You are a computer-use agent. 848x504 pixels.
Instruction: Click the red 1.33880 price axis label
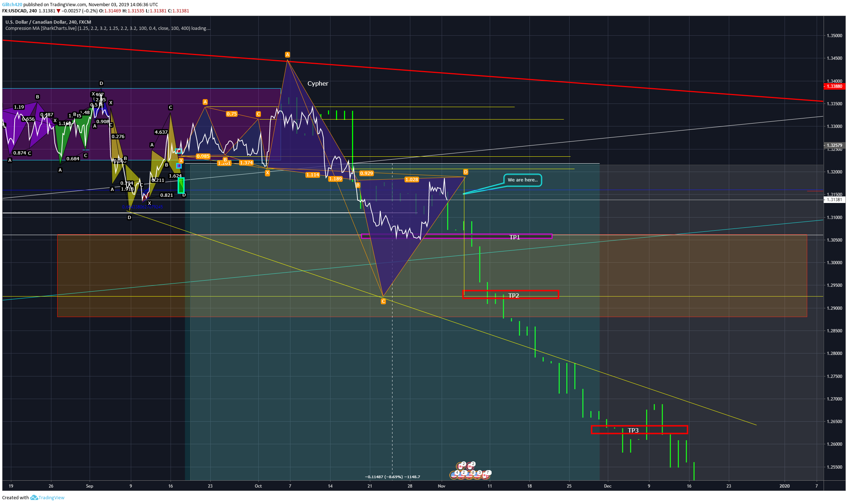pyautogui.click(x=834, y=86)
